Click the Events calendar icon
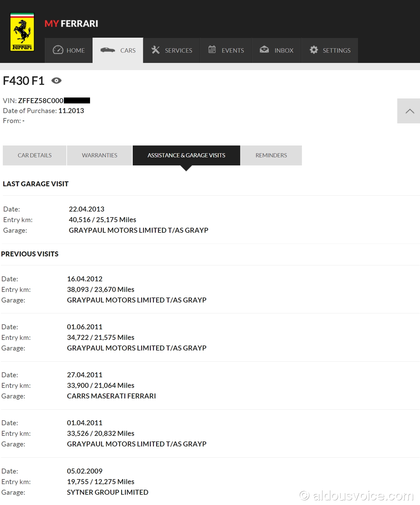The height and width of the screenshot is (505, 420). click(212, 49)
